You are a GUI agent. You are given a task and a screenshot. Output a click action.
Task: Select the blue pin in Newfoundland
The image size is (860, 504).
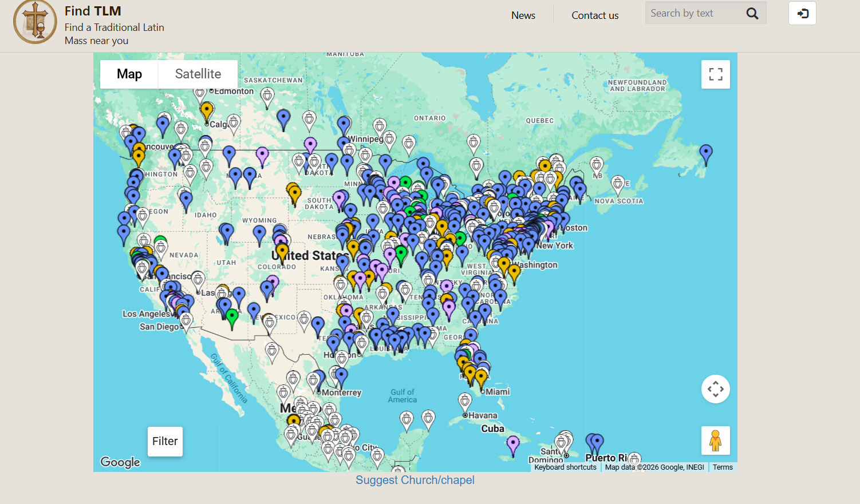(x=706, y=154)
